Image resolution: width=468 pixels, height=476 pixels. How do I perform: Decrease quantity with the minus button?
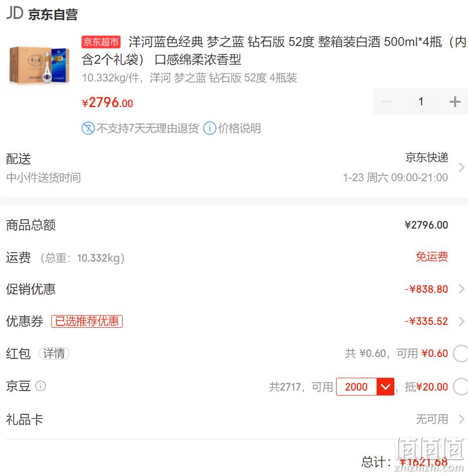coord(386,102)
